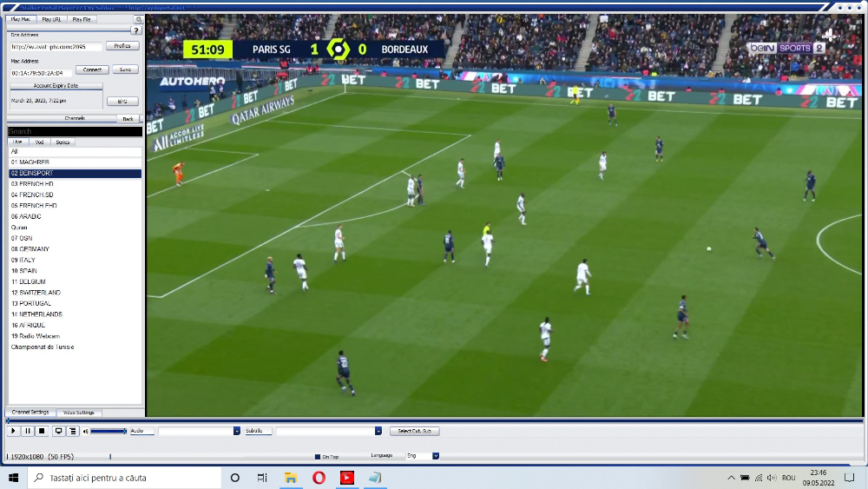Click the taskbar search box
Viewport: 868px width, 489px height.
pos(124,478)
